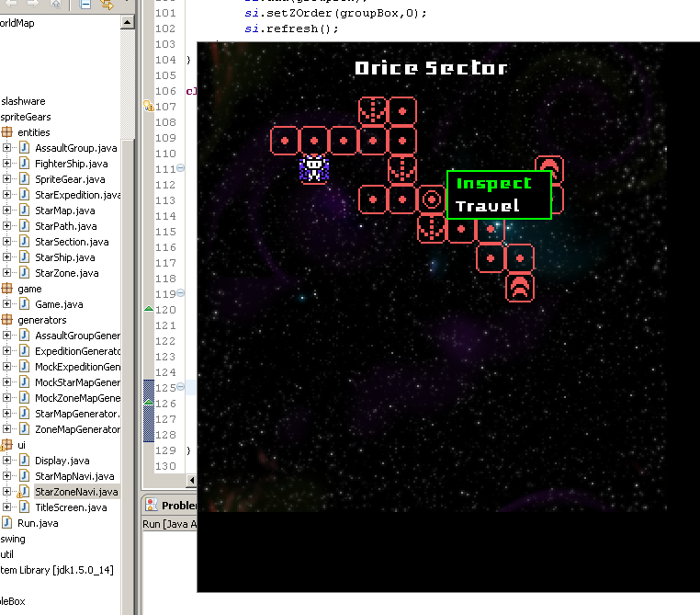Screen dimensions: 700x615
Task: Click the white ship sprite on the map
Action: (314, 168)
